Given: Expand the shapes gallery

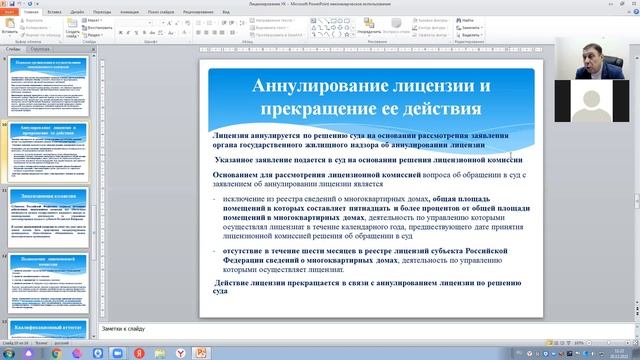Looking at the screenshot, I should point(353,35).
